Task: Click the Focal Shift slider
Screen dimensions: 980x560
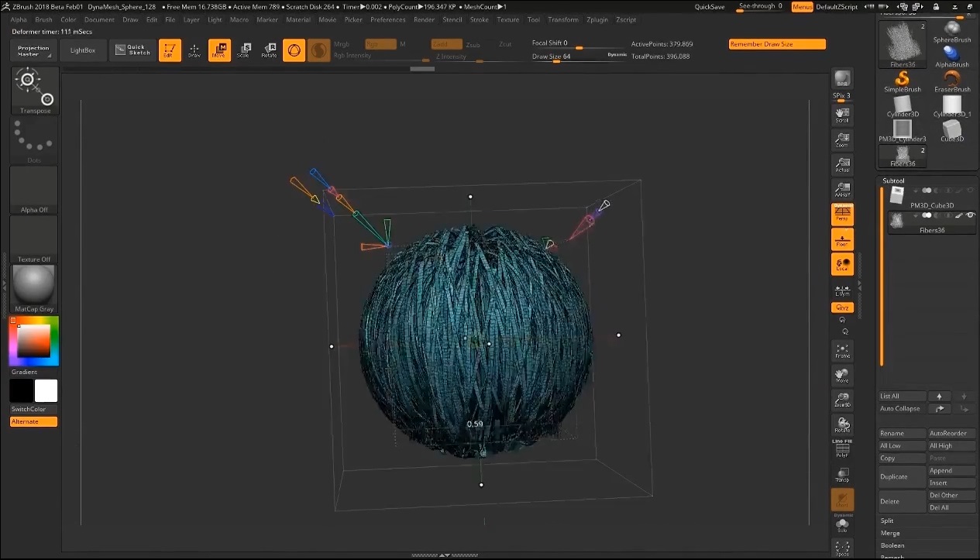Action: [579, 44]
